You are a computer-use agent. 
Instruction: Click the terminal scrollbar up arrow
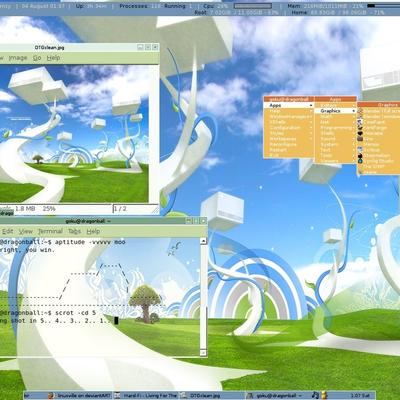[x=203, y=241]
